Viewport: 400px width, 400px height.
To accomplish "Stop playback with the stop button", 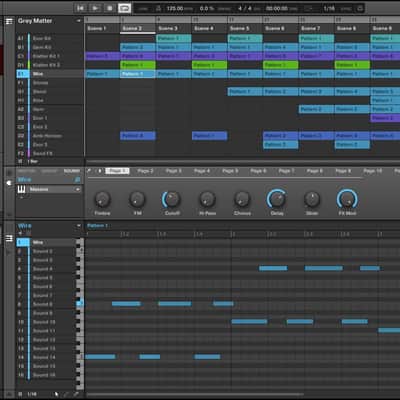I will (x=110, y=8).
